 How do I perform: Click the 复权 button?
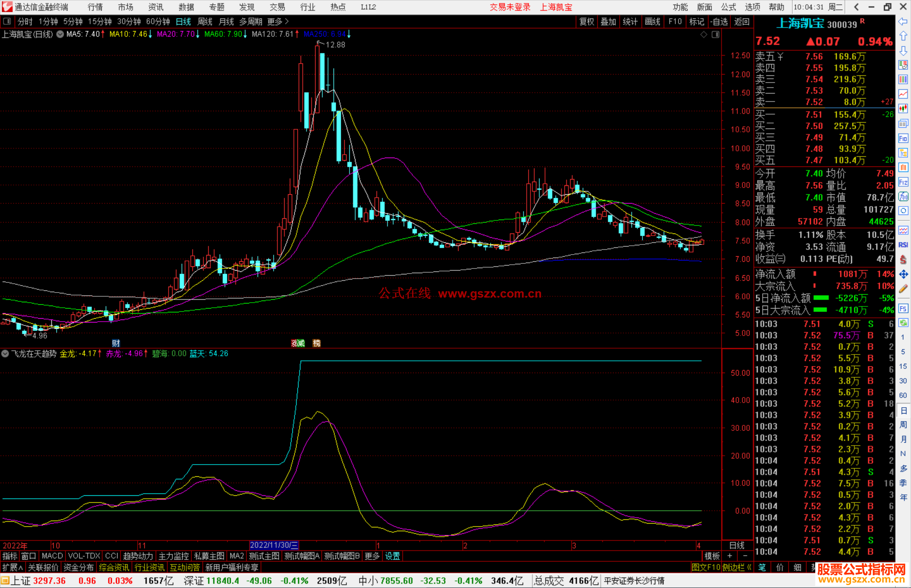587,21
